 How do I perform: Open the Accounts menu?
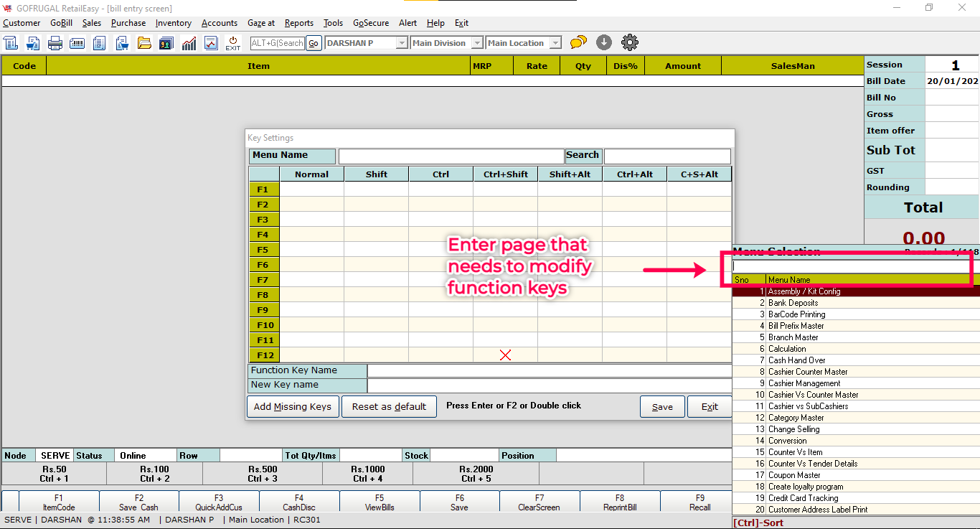tap(220, 23)
